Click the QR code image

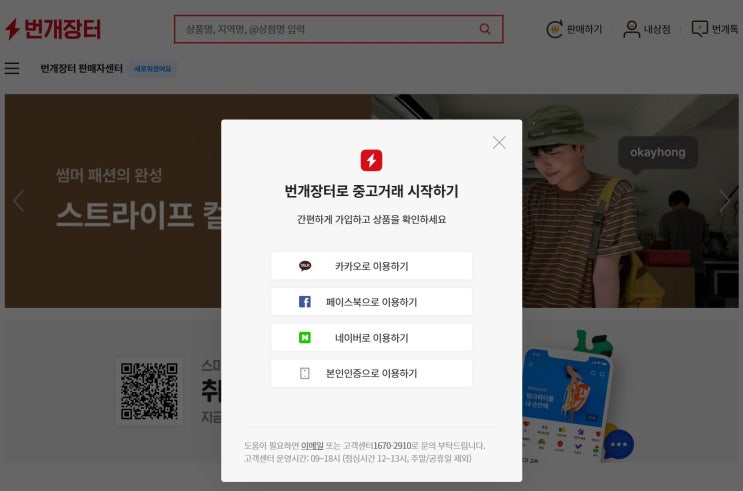click(149, 391)
